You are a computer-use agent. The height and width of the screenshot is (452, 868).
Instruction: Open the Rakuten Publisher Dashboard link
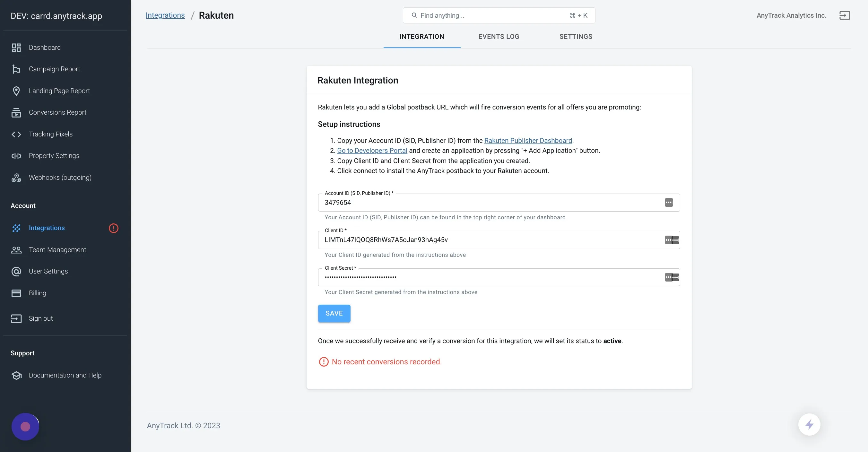tap(528, 141)
